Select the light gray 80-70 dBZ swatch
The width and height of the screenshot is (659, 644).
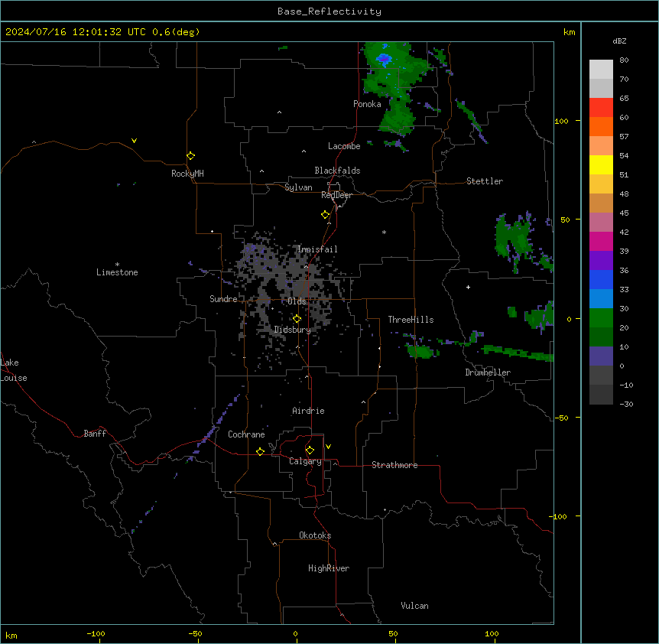click(x=601, y=70)
